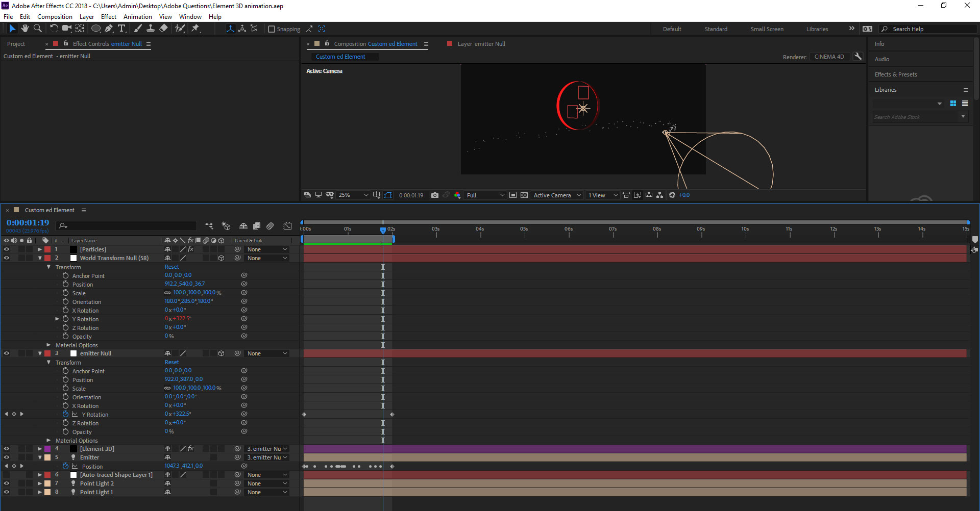980x511 pixels.
Task: Activate the Horizontal Type tool
Action: 121,29
